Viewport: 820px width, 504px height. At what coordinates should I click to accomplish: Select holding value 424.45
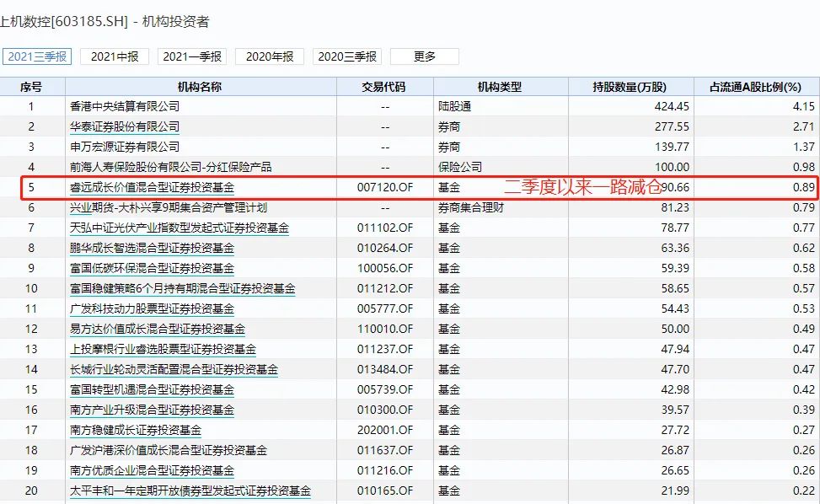coord(672,106)
